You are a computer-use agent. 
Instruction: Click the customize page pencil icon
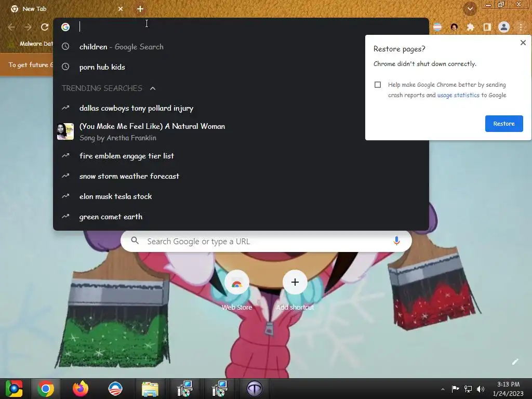point(515,362)
